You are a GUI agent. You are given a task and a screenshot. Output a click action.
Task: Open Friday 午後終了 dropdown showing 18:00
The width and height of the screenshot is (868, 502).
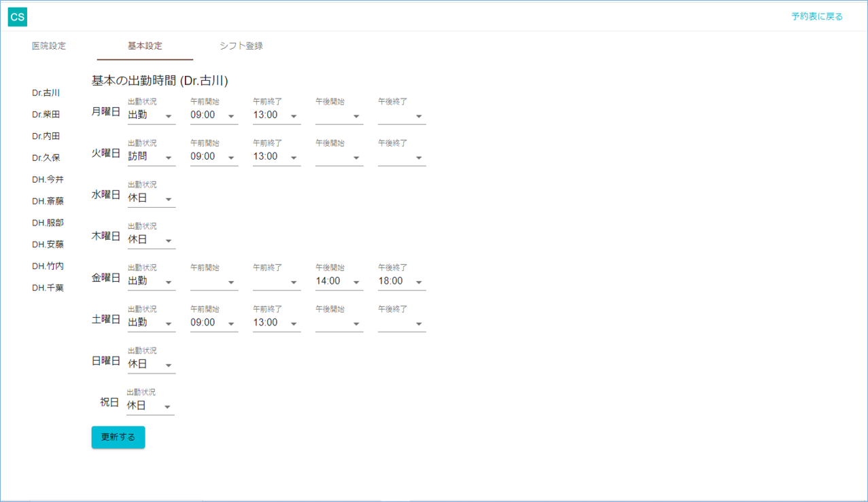pos(401,281)
